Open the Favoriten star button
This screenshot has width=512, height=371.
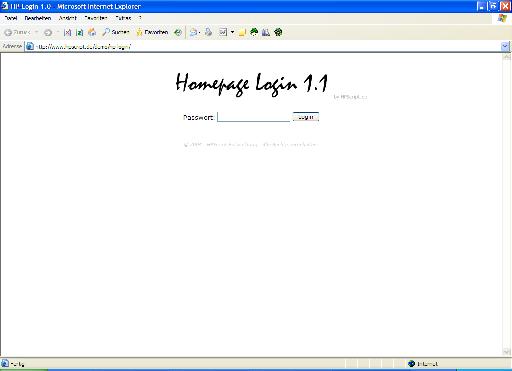tap(152, 32)
